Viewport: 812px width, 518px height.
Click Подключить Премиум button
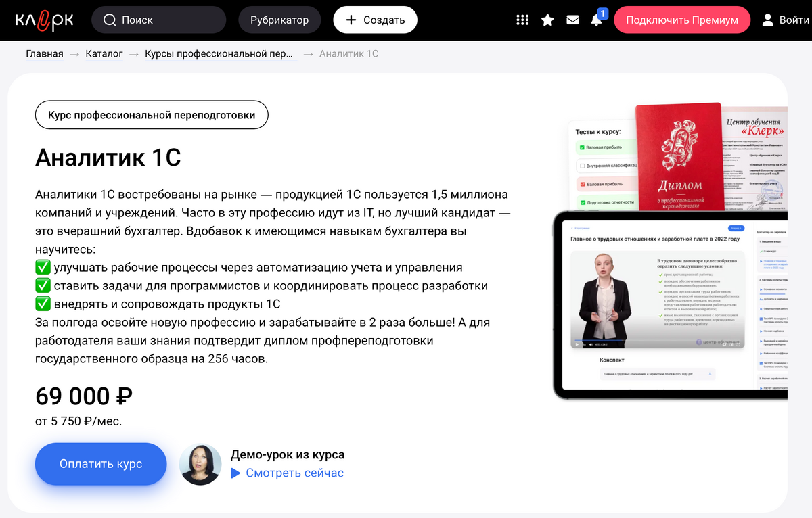(x=682, y=20)
